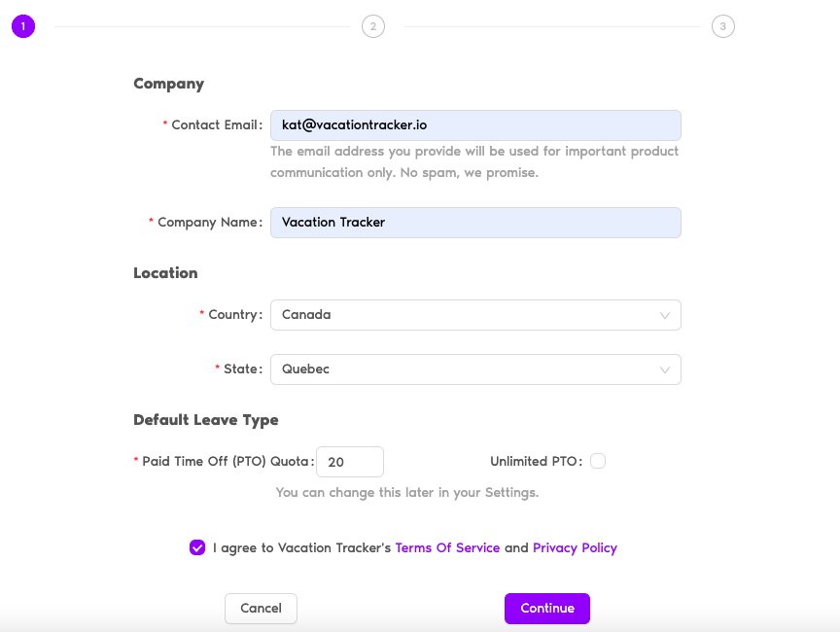Click the step 2 circle indicator

(x=373, y=26)
